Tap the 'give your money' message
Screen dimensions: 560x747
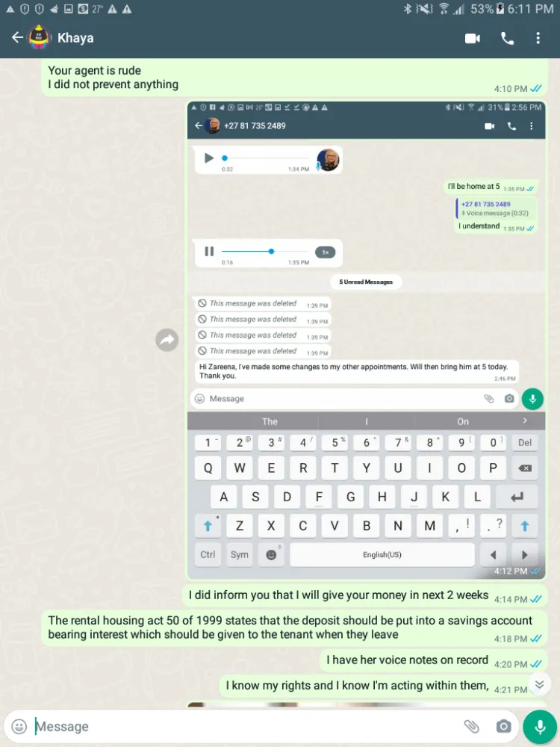pos(364,595)
